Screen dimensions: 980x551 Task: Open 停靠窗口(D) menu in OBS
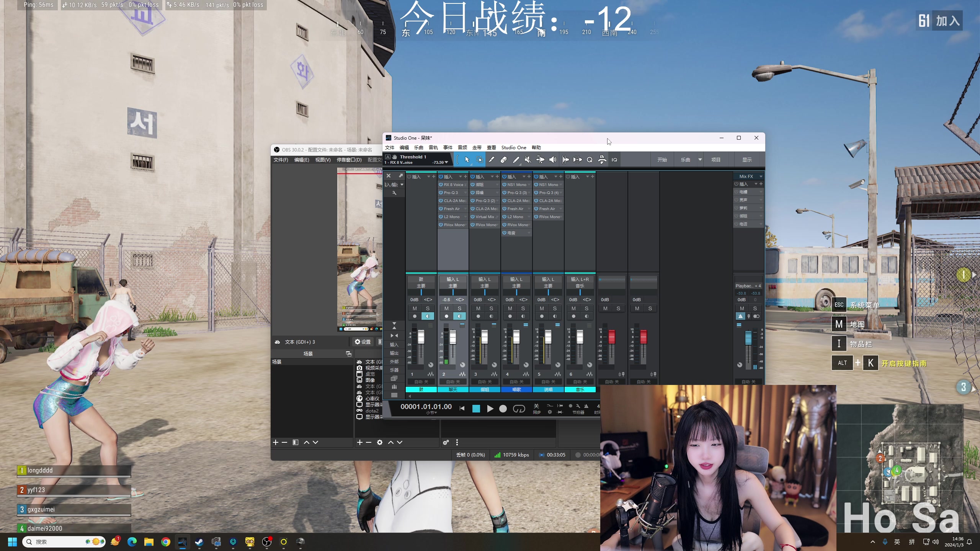[349, 160]
